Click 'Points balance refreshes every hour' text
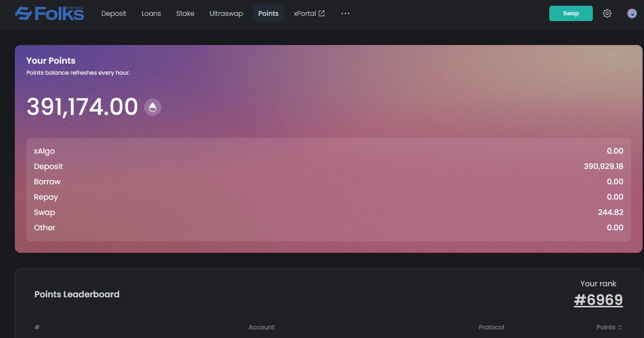Image resolution: width=644 pixels, height=338 pixels. tap(78, 73)
